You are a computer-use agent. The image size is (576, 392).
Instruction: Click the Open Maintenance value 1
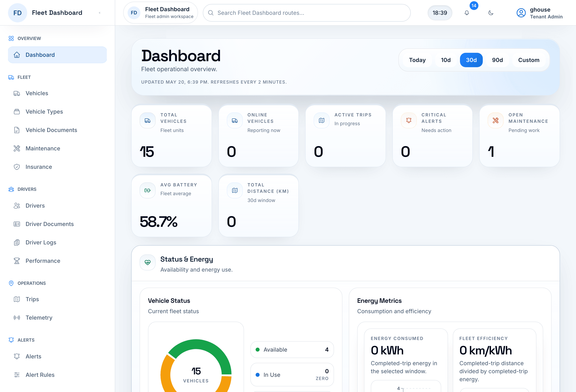491,152
